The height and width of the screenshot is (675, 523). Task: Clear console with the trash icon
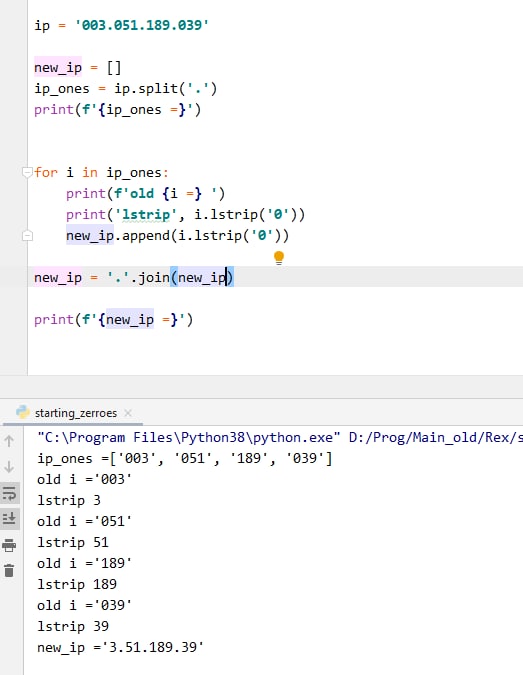pos(9,570)
